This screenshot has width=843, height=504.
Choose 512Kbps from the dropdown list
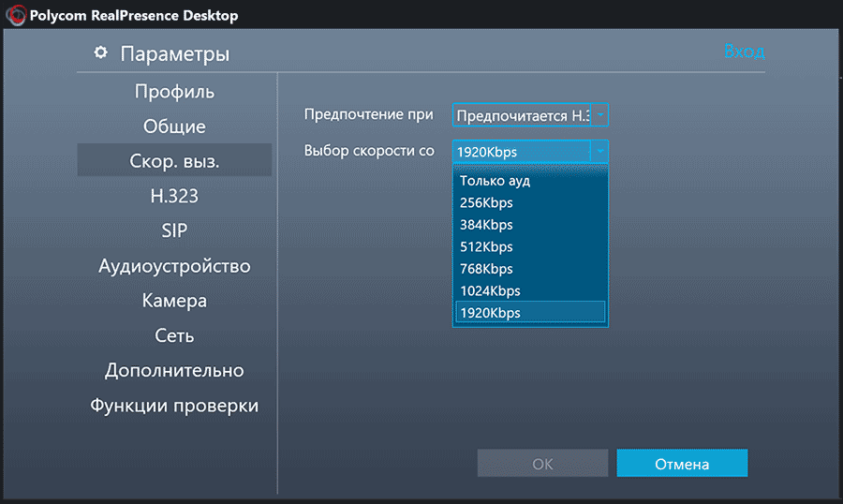click(530, 247)
